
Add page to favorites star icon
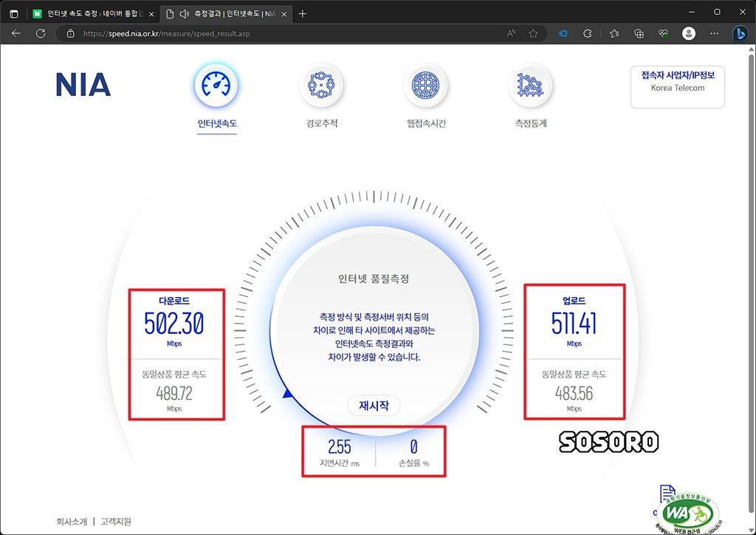(x=533, y=33)
